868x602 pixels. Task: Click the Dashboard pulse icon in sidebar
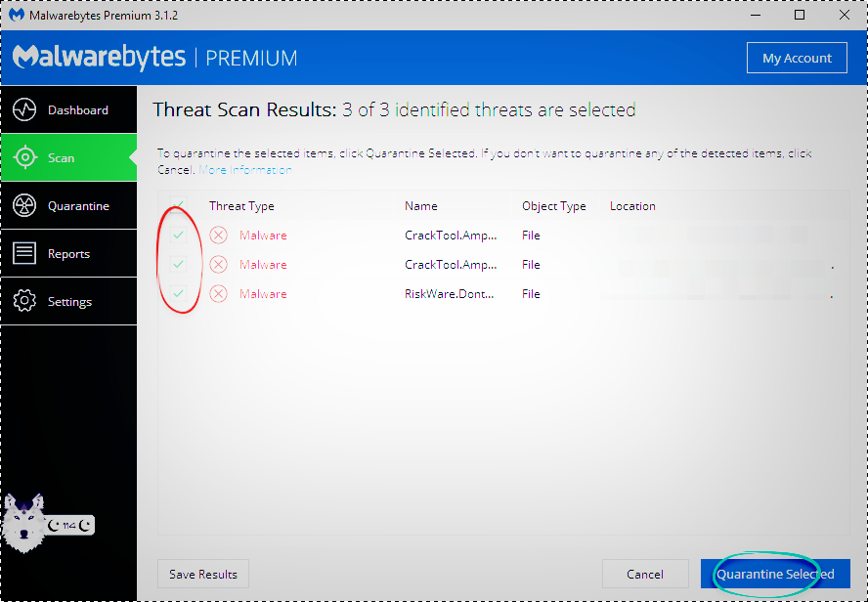pyautogui.click(x=24, y=110)
